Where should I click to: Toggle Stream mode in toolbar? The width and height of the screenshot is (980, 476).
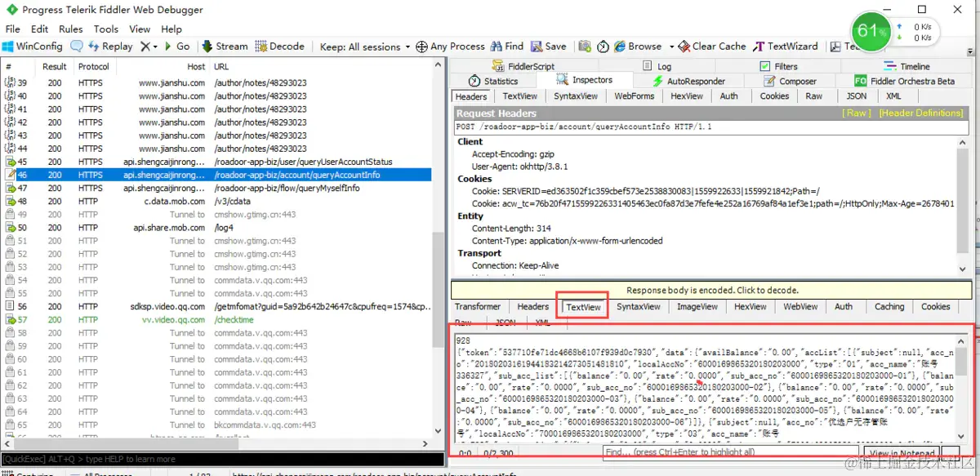coord(225,47)
